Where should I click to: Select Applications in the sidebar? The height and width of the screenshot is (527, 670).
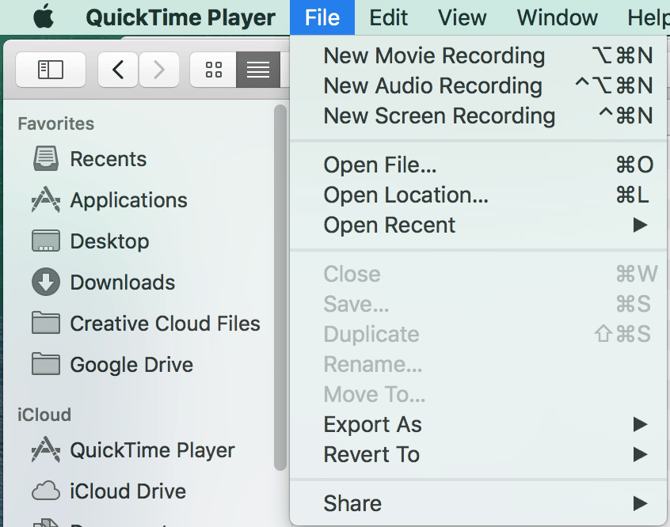129,200
